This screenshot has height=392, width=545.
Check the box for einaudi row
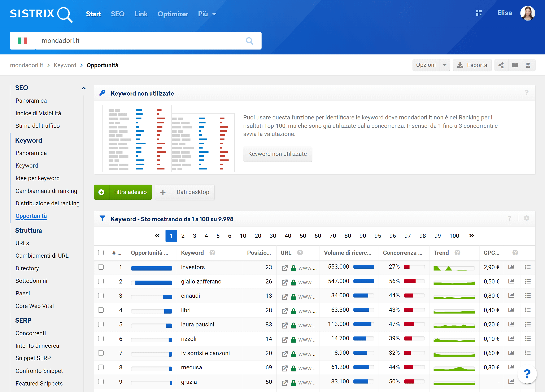(101, 296)
